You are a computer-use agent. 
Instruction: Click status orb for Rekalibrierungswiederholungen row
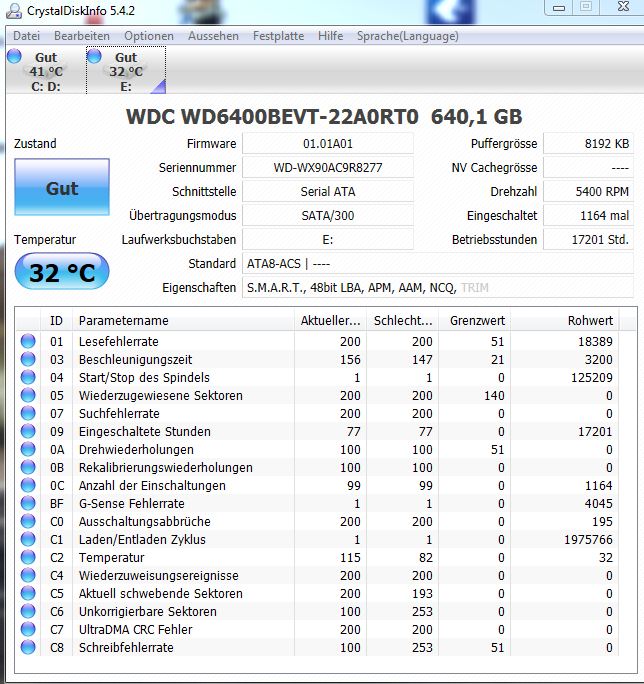tap(28, 467)
